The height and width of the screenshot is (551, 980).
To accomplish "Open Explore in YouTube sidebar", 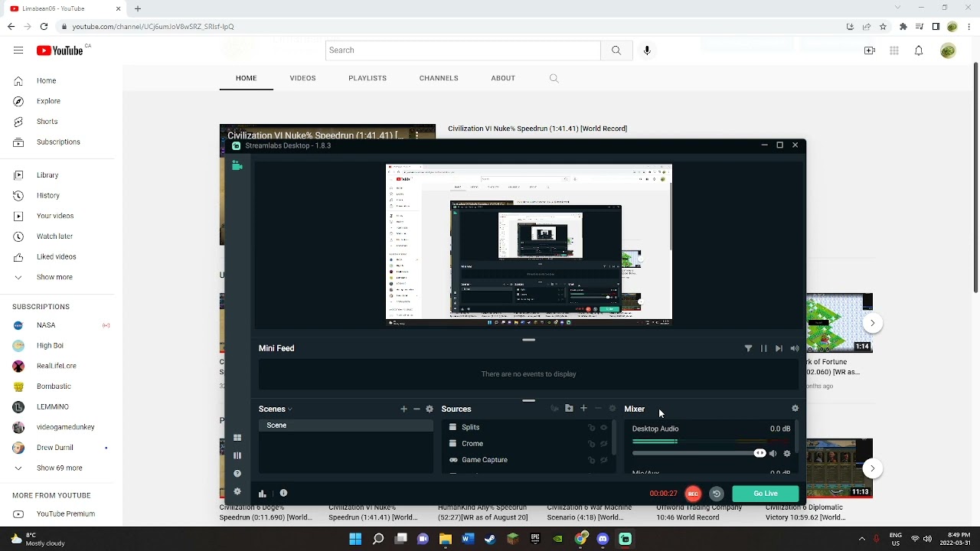I will [x=57, y=101].
